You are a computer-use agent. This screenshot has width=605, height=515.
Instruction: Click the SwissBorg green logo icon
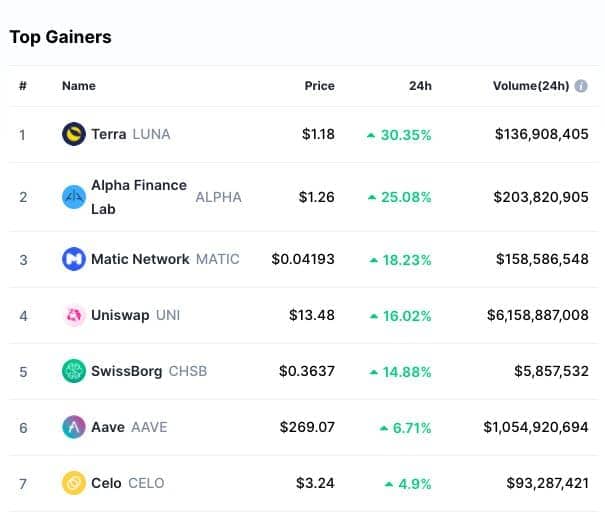tap(74, 371)
